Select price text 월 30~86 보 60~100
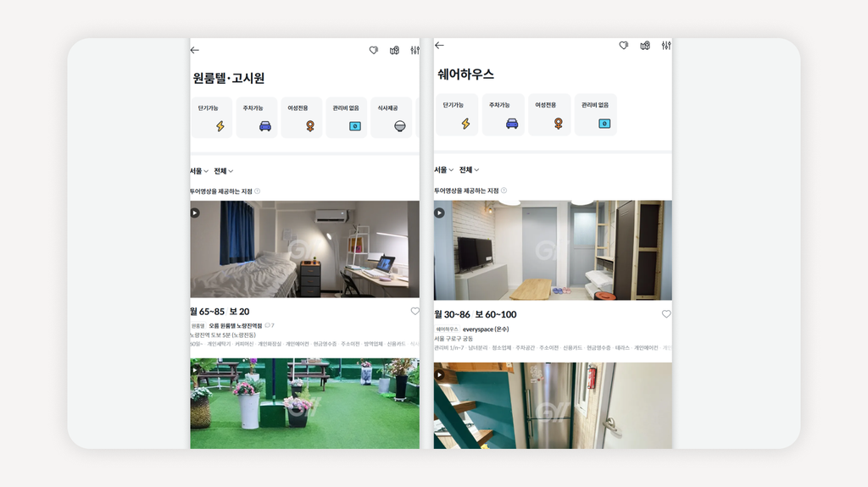868x487 pixels. pos(476,314)
